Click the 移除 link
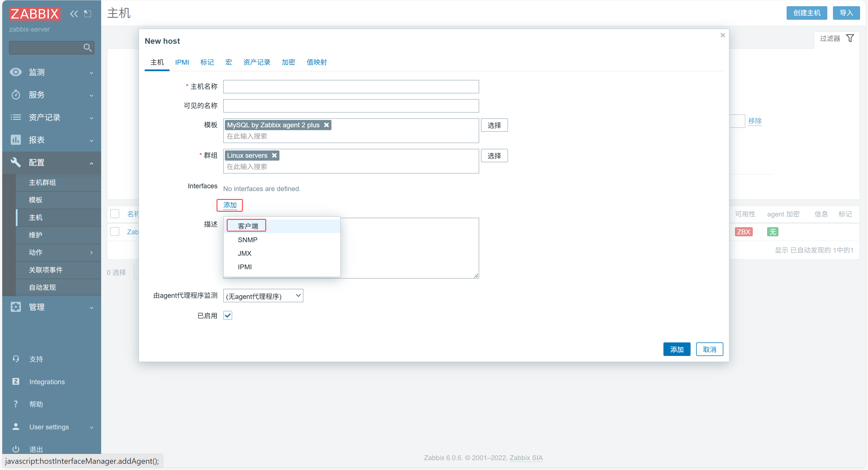 click(755, 121)
